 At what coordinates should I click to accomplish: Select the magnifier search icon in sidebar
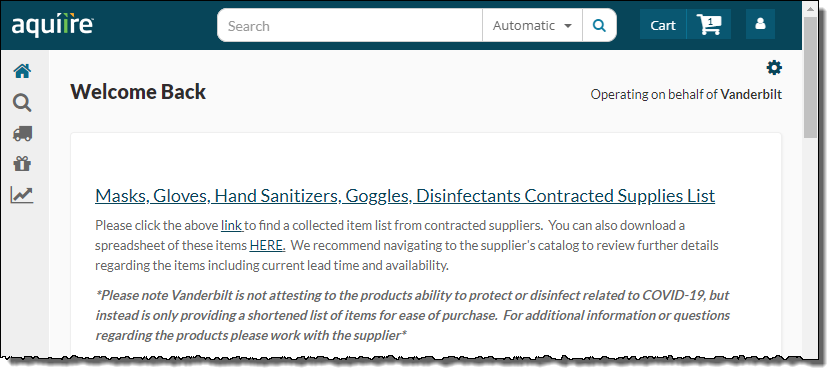[x=22, y=103]
